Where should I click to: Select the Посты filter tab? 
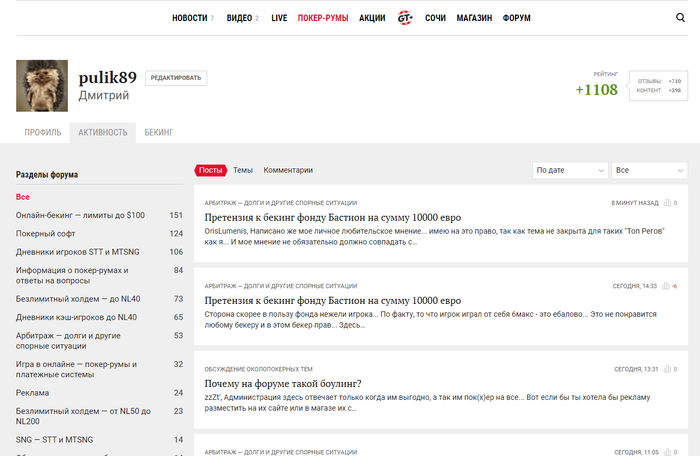[211, 170]
